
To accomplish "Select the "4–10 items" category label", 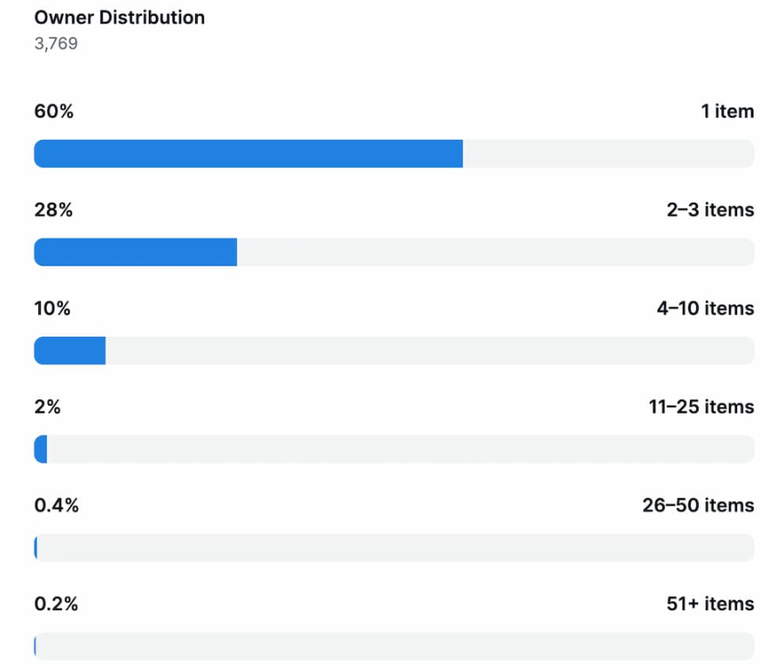I will [x=705, y=308].
